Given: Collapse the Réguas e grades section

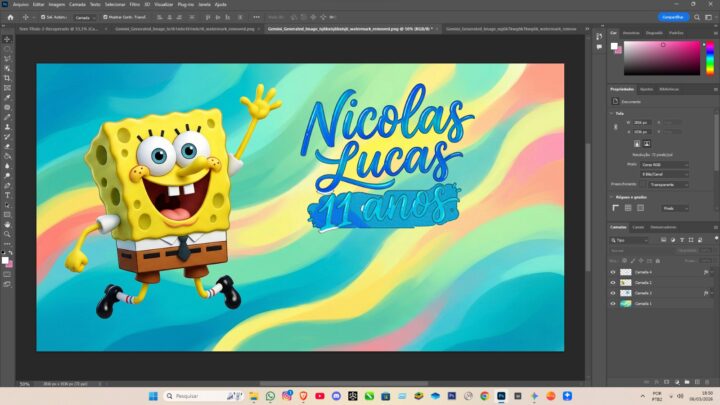Looking at the screenshot, I should point(613,197).
